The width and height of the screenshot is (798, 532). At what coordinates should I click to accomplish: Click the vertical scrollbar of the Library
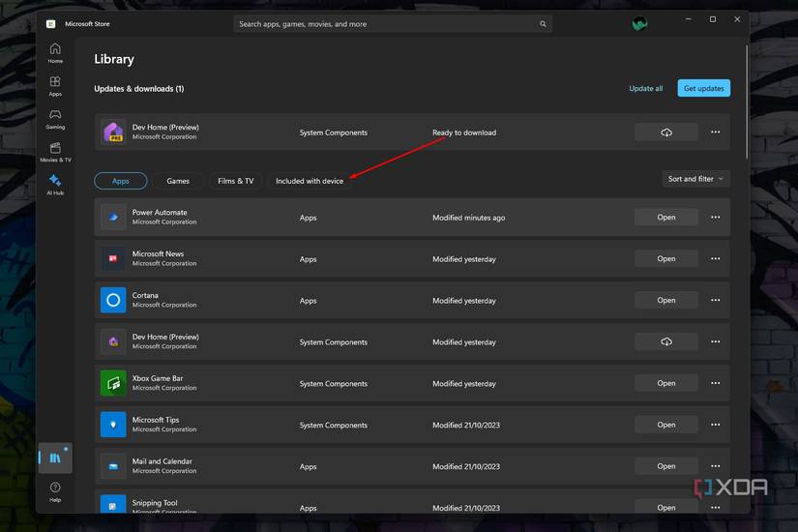746,102
